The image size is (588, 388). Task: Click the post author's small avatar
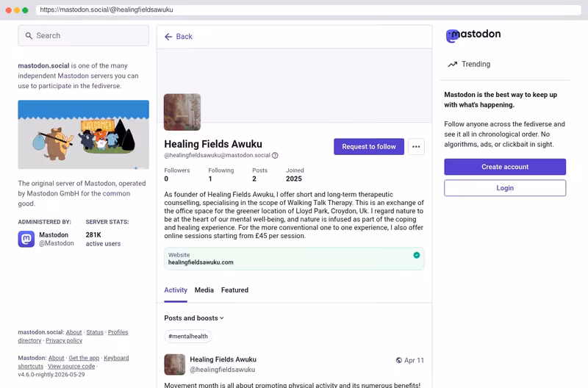175,364
